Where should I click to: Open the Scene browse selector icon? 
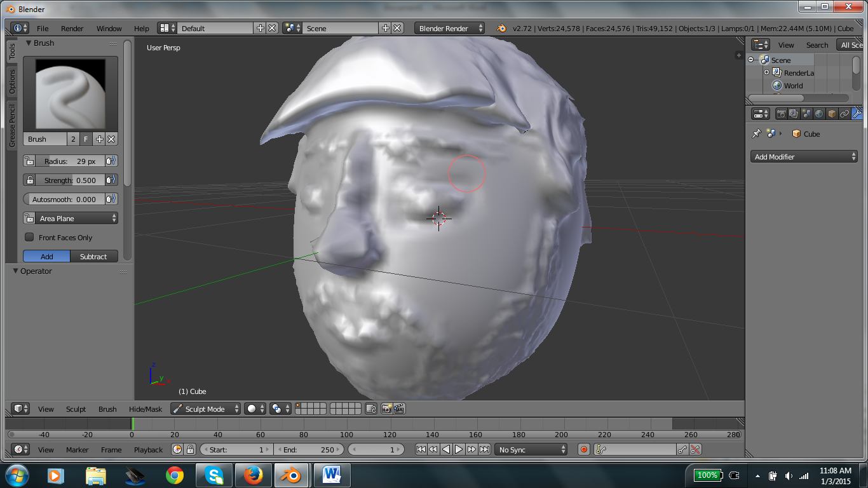[x=293, y=28]
